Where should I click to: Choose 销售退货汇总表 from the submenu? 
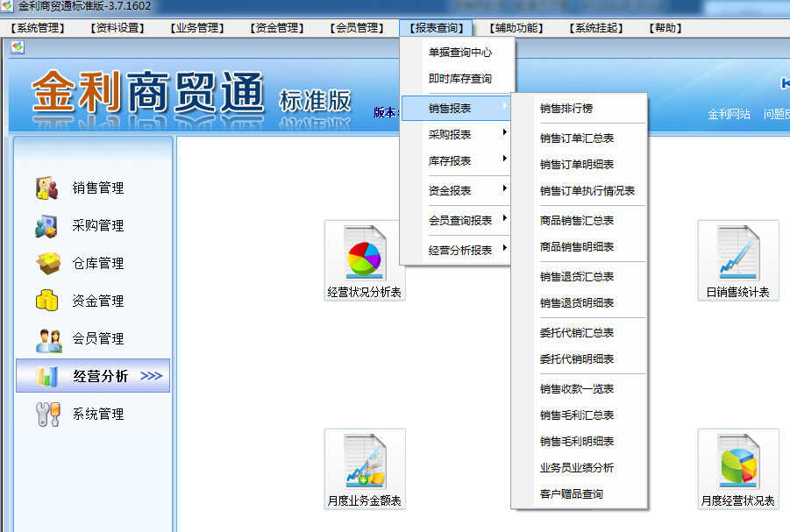tap(579, 276)
